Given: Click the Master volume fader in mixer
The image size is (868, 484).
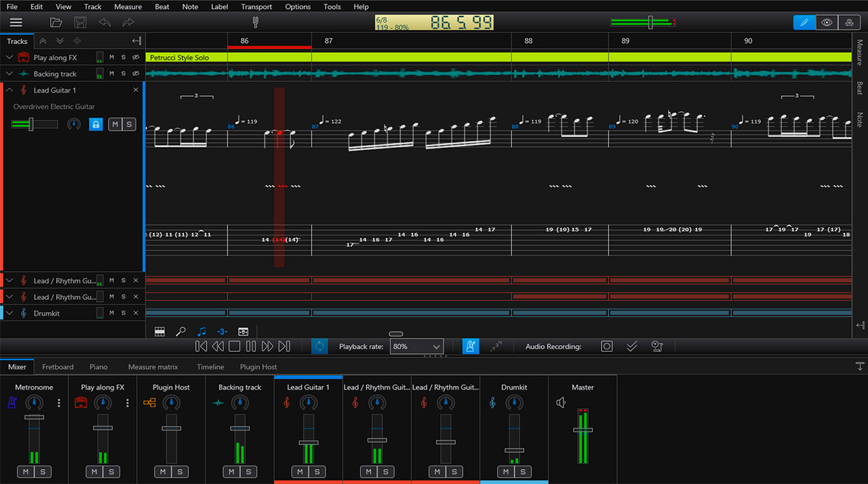Looking at the screenshot, I should [x=583, y=430].
